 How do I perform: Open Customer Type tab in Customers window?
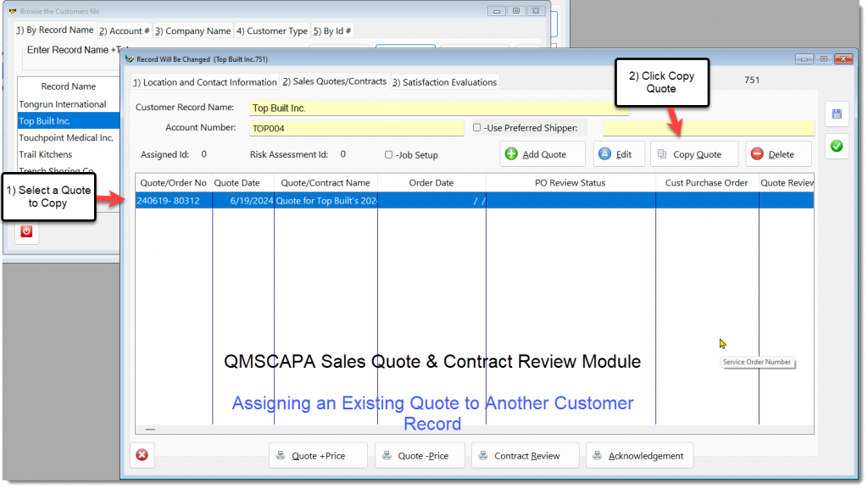[x=272, y=31]
